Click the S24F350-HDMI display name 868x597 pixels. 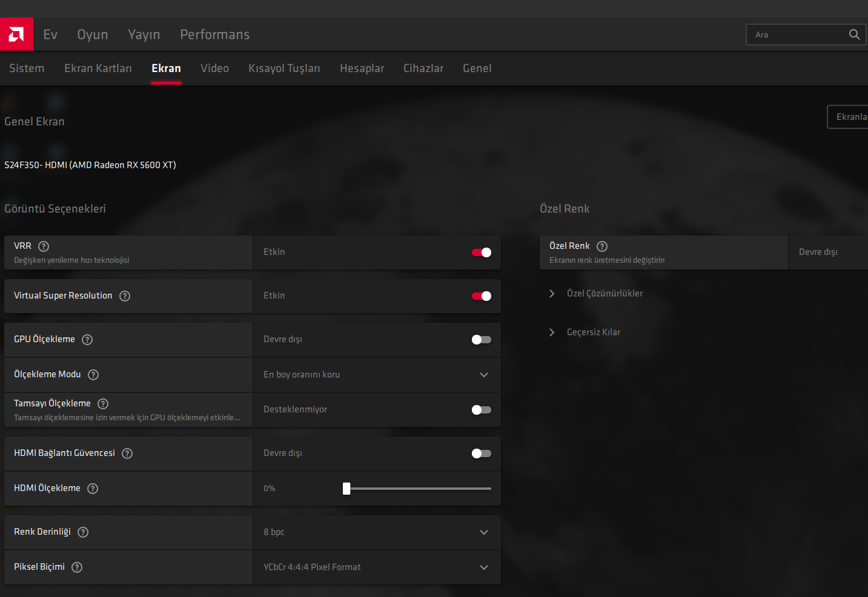pyautogui.click(x=90, y=165)
